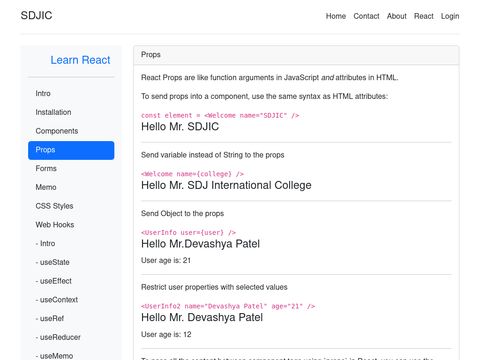Open the React nav link
Viewport: 480px width, 360px height.
coord(424,16)
